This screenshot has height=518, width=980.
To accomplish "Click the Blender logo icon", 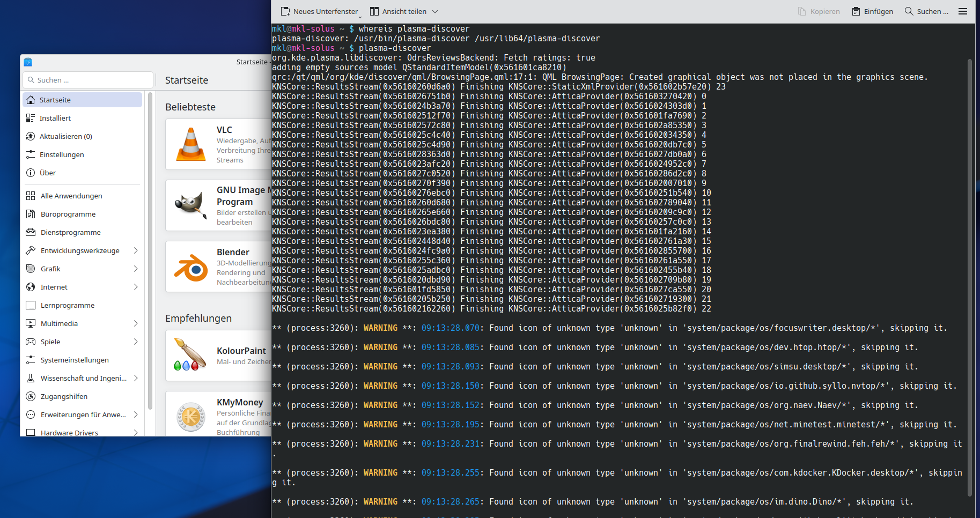I will point(191,267).
